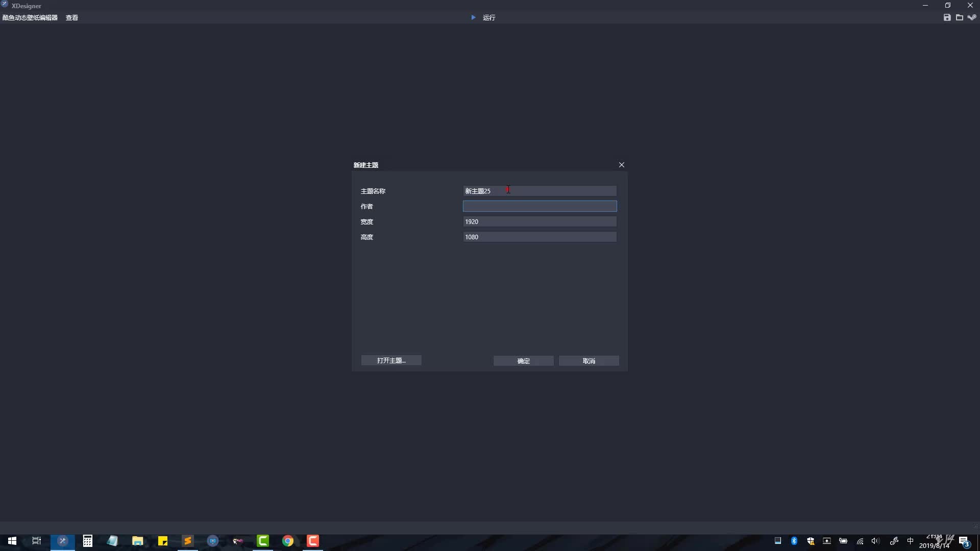Open the 酷鱼动态壁纸编辑器 menu

tap(30, 17)
